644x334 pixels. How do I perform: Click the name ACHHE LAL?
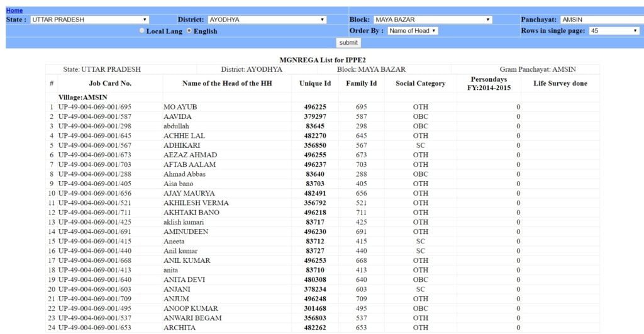[x=184, y=136]
